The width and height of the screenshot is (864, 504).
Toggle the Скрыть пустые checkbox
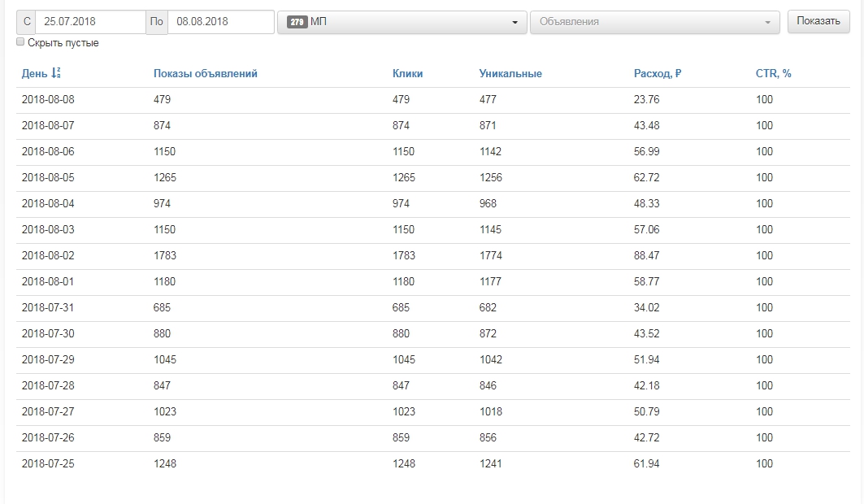[x=20, y=41]
